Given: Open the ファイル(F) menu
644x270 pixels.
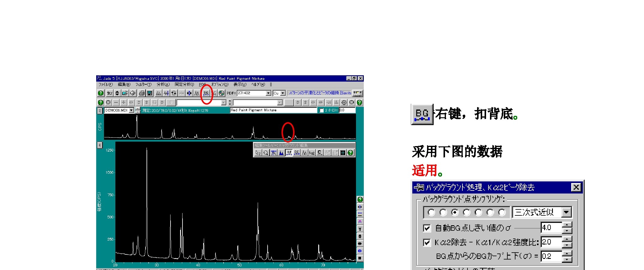Looking at the screenshot, I should coord(106,85).
